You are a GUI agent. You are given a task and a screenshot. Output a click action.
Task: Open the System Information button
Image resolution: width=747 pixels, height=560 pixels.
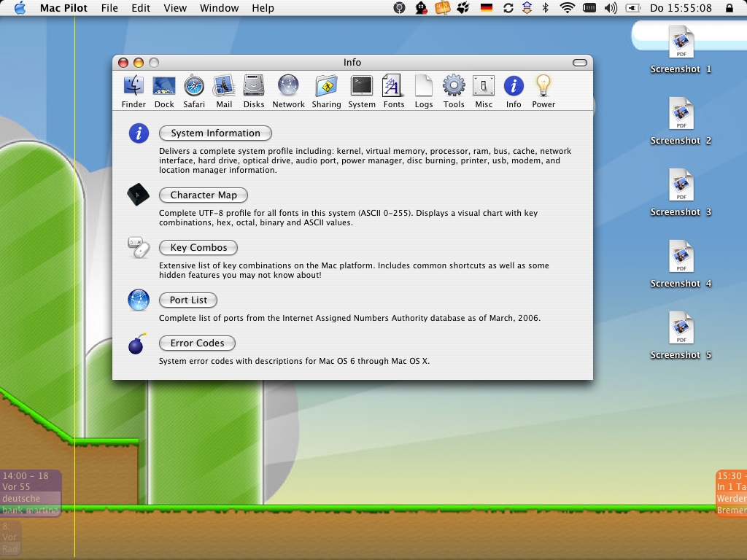click(215, 133)
